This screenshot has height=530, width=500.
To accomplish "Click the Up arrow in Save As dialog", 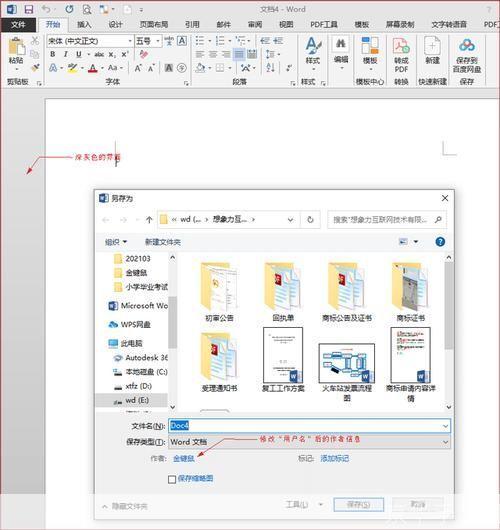I will click(149, 220).
